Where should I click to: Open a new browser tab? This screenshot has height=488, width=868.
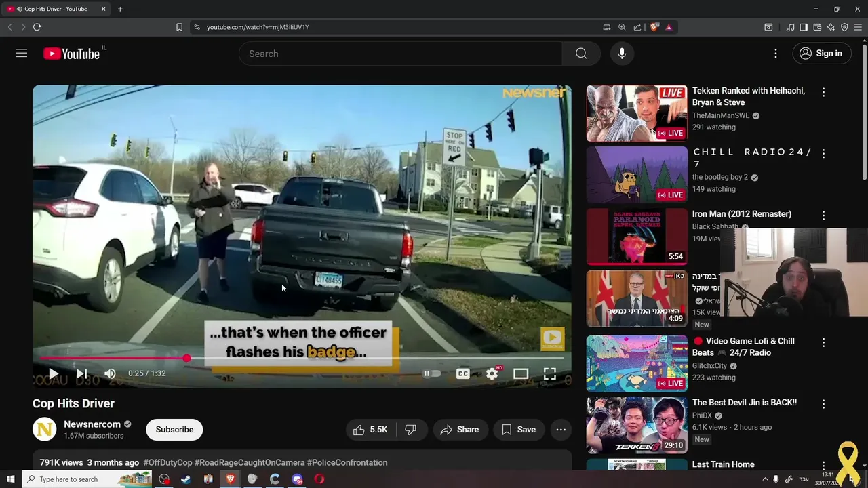(120, 9)
